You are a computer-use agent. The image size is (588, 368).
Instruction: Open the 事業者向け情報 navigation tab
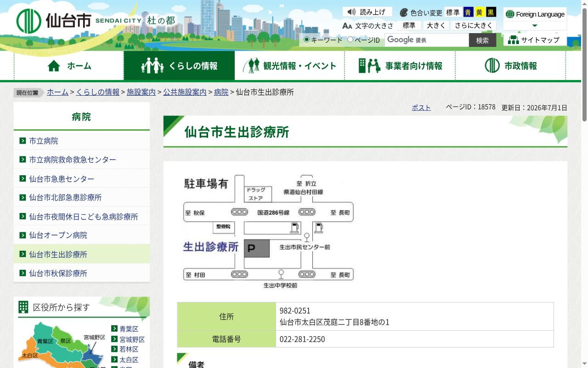click(400, 66)
